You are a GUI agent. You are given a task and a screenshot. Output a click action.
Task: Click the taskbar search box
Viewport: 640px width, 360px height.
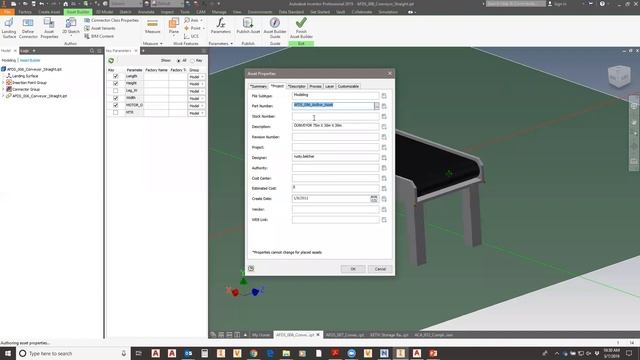pyautogui.click(x=73, y=353)
